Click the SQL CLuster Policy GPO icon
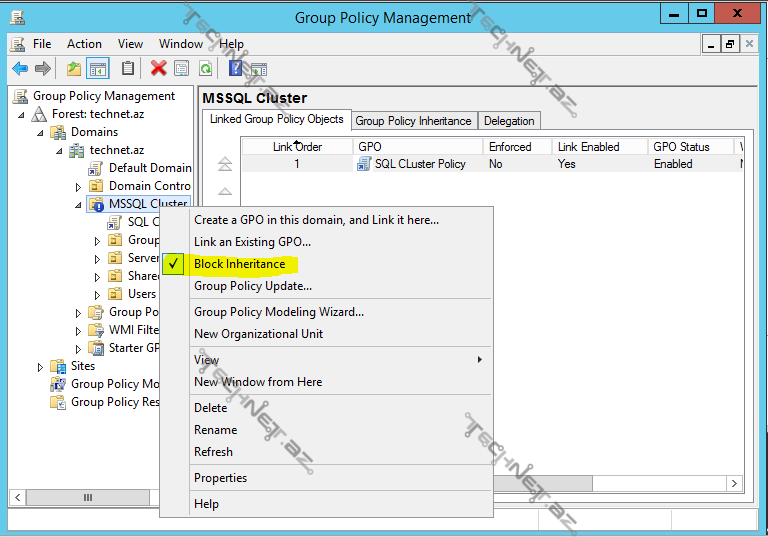Image resolution: width=768 pixels, height=537 pixels. click(364, 164)
